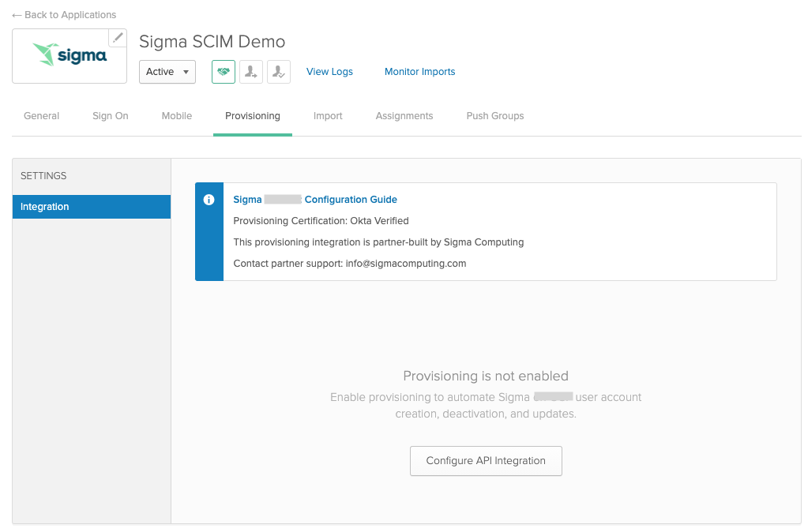Viewport: 808px width, 532px height.
Task: Switch to the Sign On tab
Action: (111, 116)
